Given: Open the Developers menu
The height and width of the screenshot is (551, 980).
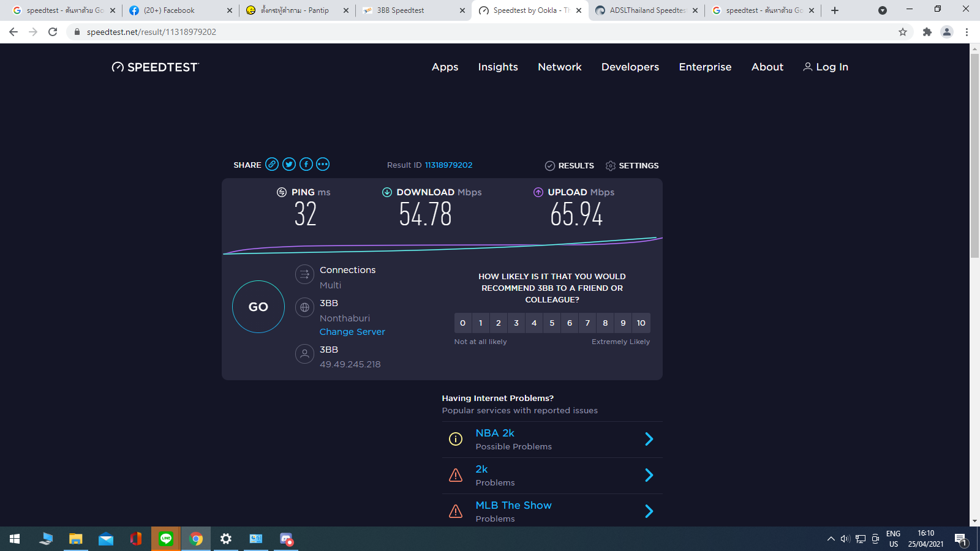Looking at the screenshot, I should (630, 67).
